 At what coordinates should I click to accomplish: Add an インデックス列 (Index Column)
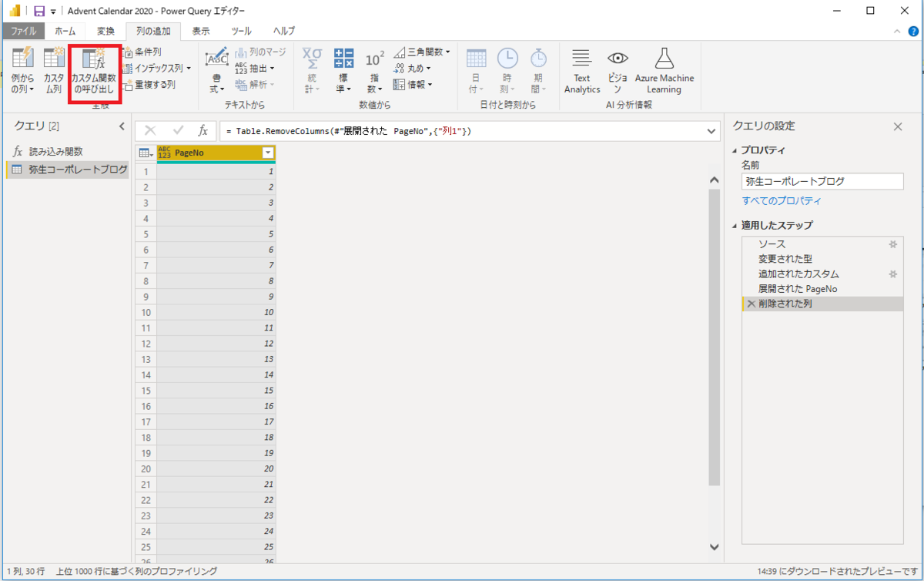(156, 68)
